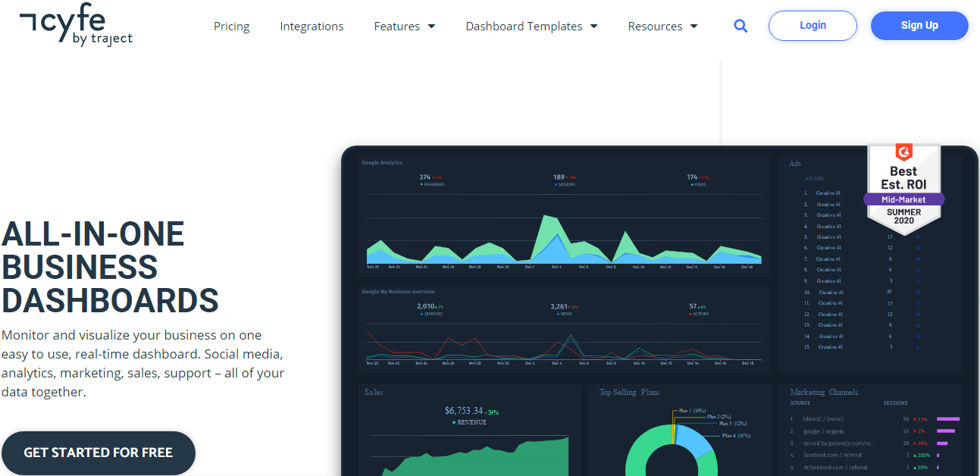Viewport: 980px width, 476px height.
Task: Open the Resources menu
Action: pos(662,26)
